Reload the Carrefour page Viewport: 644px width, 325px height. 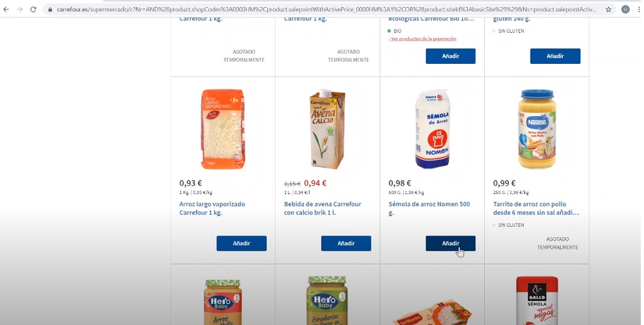pos(33,10)
